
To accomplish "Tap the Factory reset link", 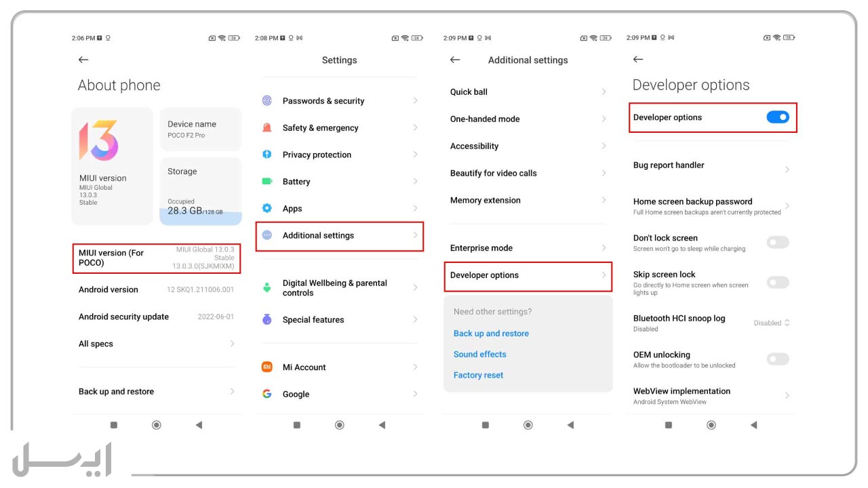I will click(x=478, y=375).
